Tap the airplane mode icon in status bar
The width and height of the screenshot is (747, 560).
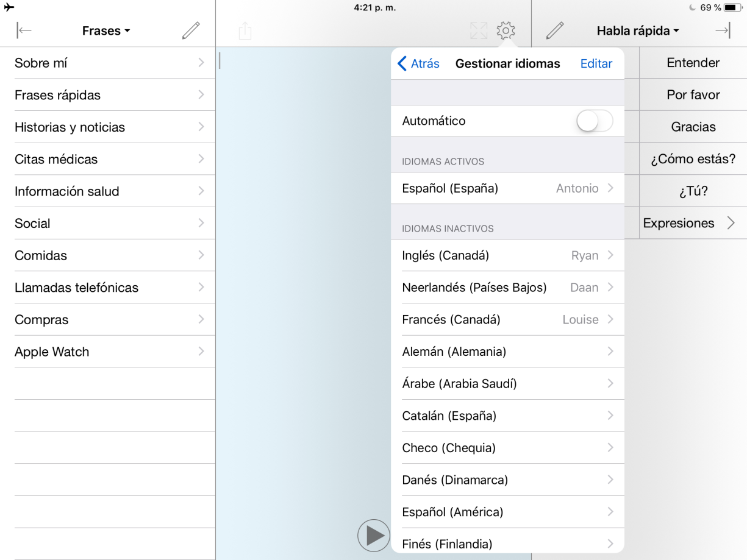coord(9,7)
